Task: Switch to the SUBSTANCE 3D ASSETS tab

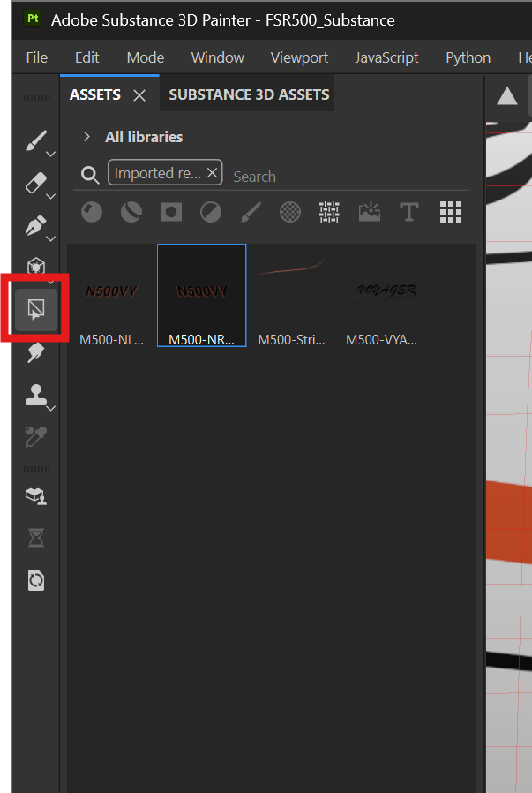Action: (x=249, y=94)
